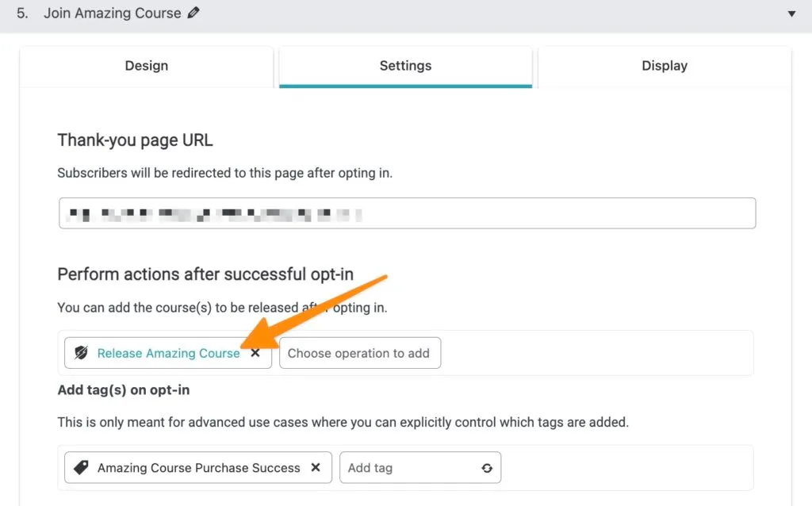Click the Join Amazing Course header title
Viewport: 812px width, 506px height.
(112, 13)
